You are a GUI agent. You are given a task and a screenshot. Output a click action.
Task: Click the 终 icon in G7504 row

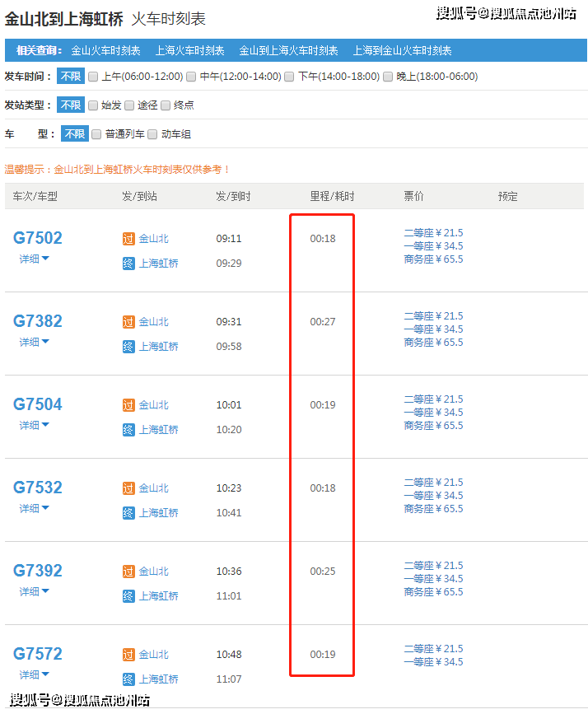click(128, 429)
